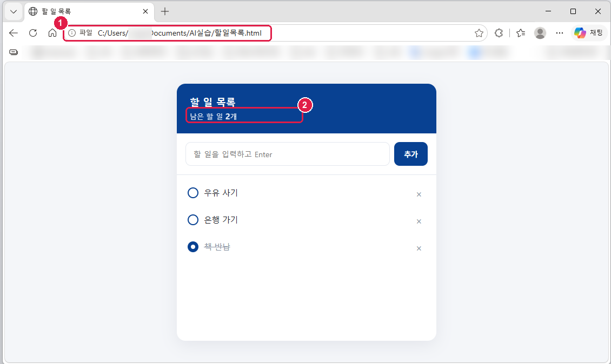Click the 추가 button
611x364 pixels.
coord(411,154)
